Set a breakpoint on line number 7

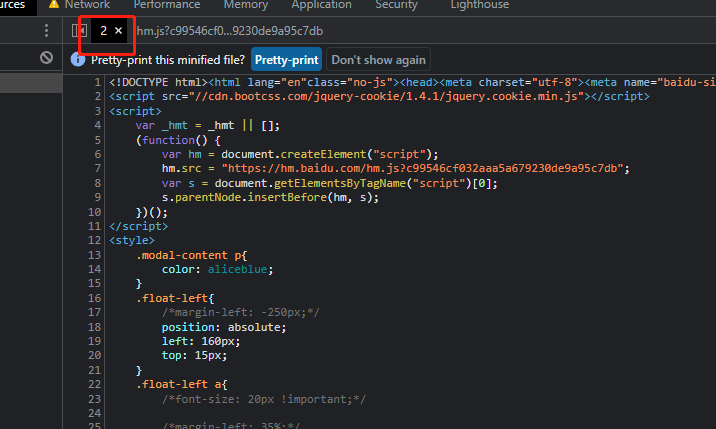tap(97, 168)
